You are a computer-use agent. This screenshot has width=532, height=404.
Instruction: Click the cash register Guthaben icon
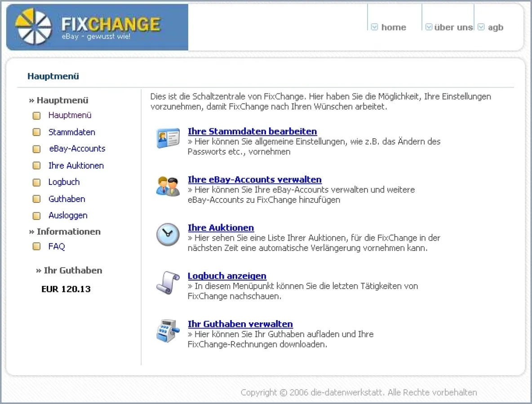(168, 331)
